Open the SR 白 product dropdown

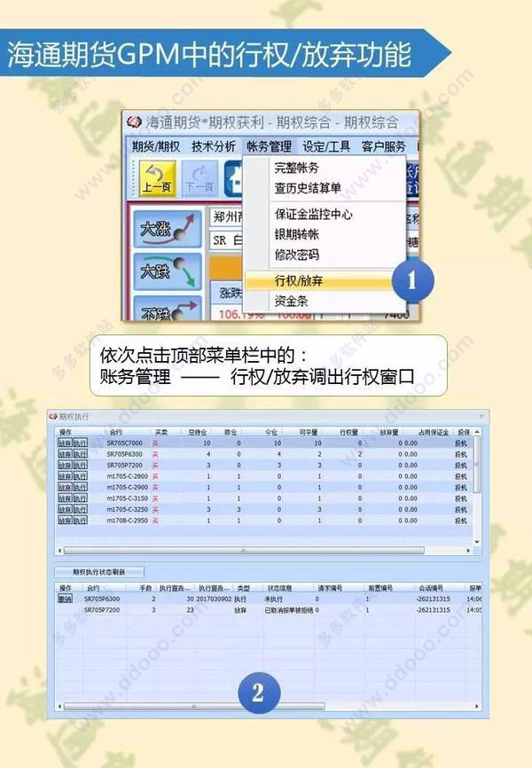tap(226, 240)
